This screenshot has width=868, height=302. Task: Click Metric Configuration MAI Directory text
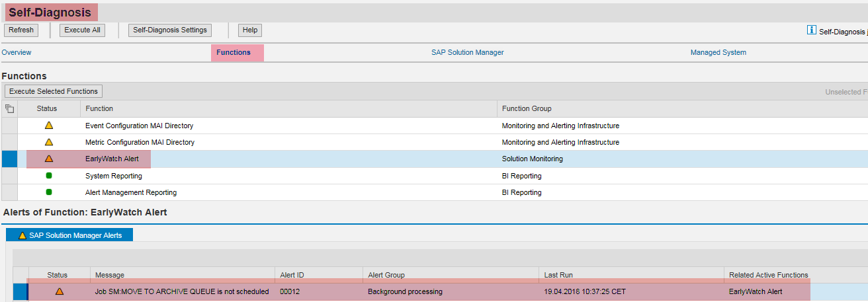(x=140, y=142)
